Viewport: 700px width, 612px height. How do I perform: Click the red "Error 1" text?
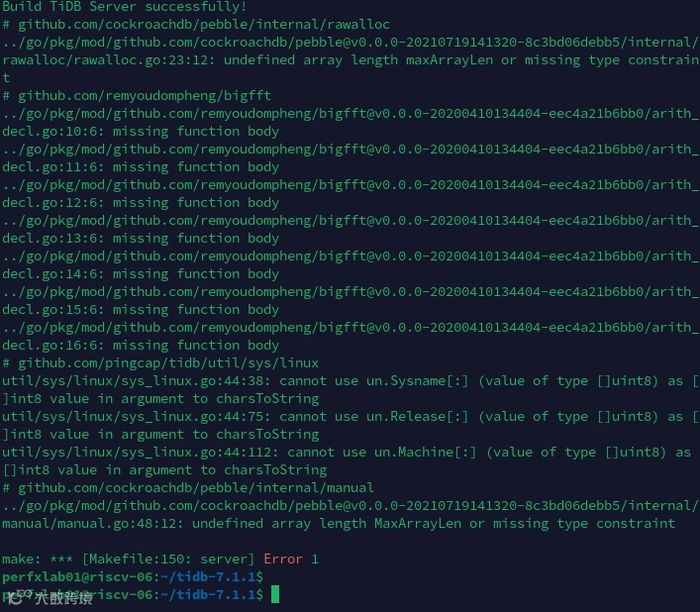[291, 559]
